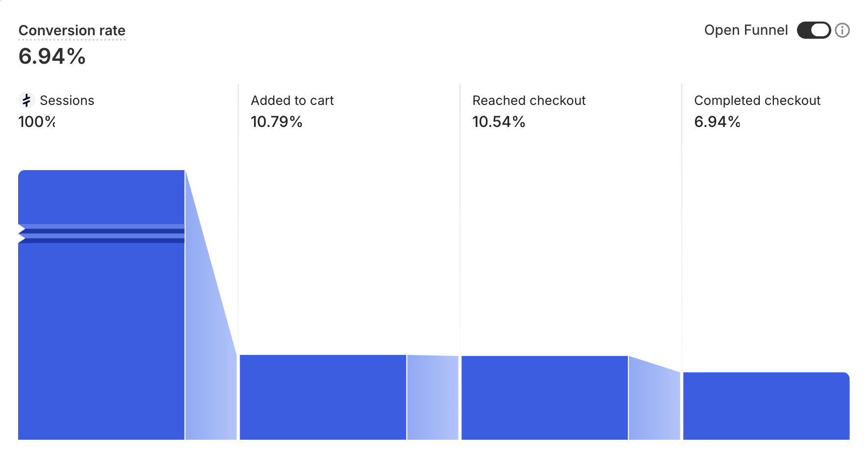The height and width of the screenshot is (451, 868).
Task: Click the Completed checkout funnel bar
Action: point(766,406)
